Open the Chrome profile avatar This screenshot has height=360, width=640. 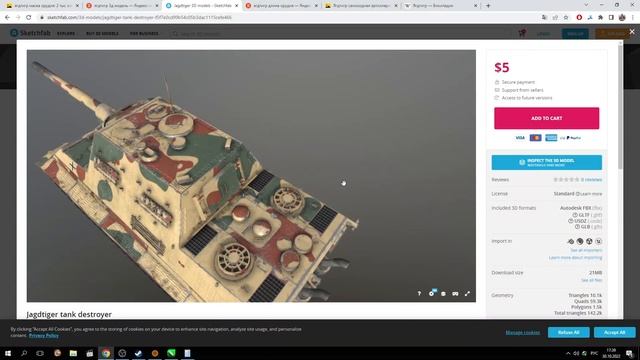pyautogui.click(x=622, y=18)
